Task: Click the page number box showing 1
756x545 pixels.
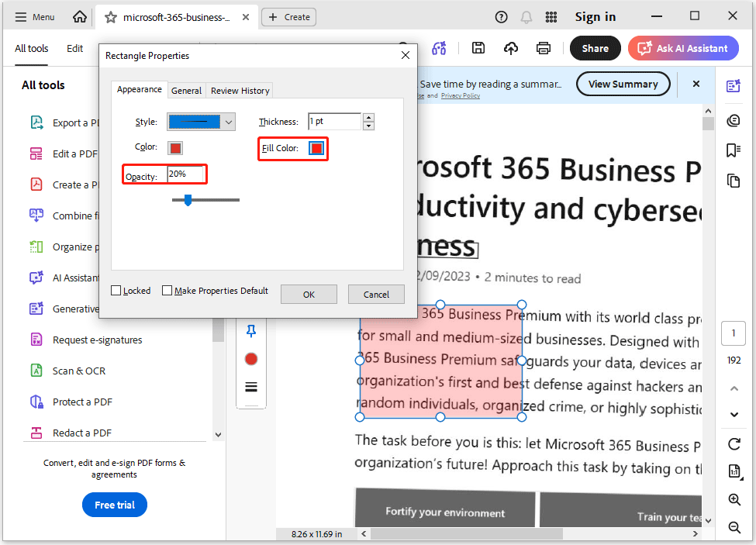Action: (734, 333)
